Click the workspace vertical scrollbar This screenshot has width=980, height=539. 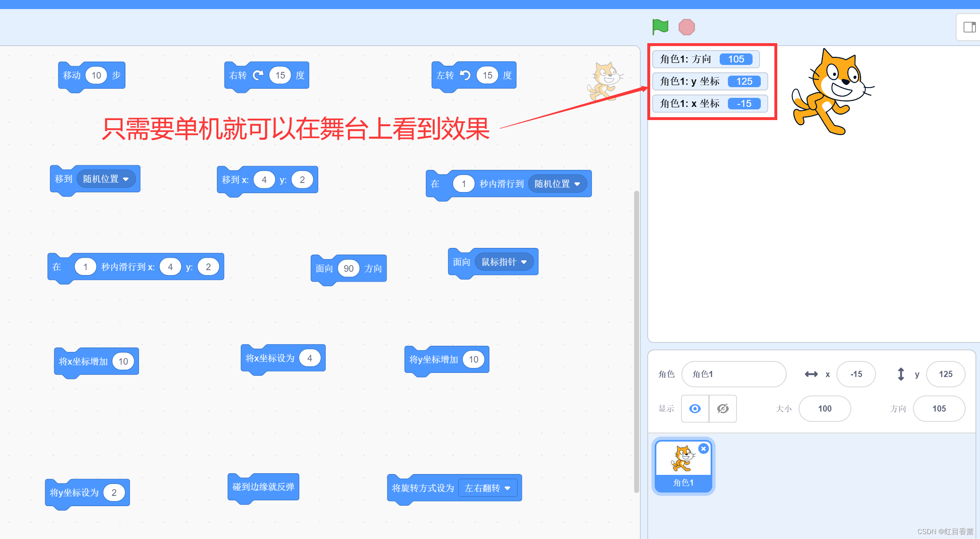click(x=636, y=341)
